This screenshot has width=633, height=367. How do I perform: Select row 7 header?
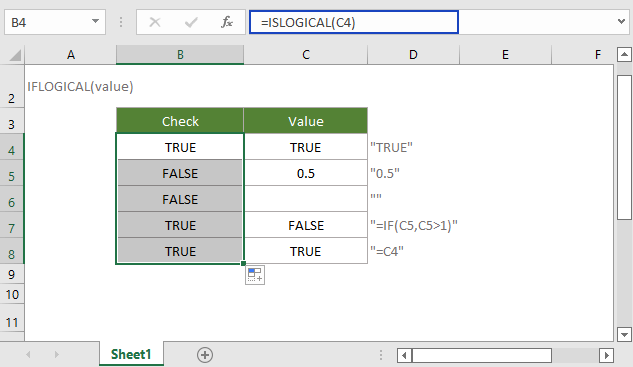coord(12,225)
